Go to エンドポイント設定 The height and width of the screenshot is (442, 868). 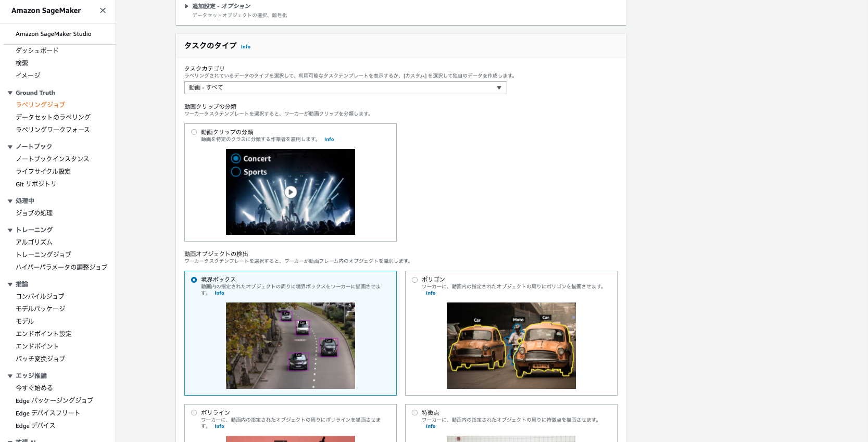click(44, 334)
